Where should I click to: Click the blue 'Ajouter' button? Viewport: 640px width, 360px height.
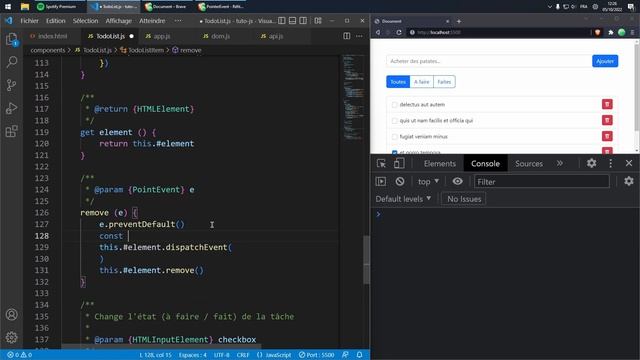click(605, 61)
